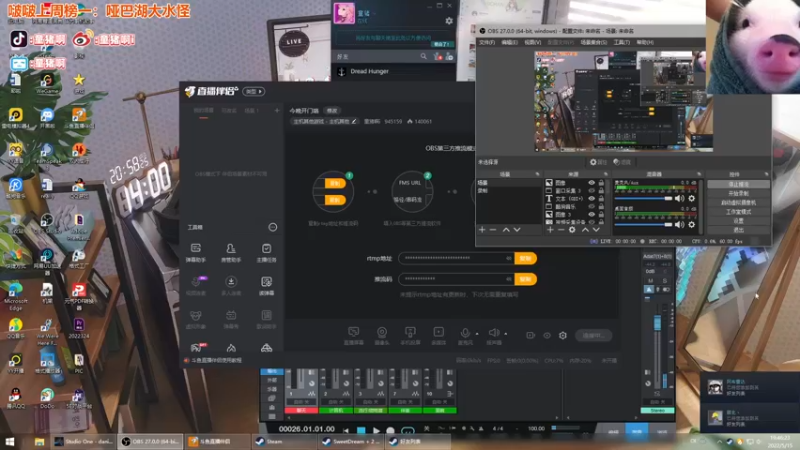Screen dimensions: 800x450
Task: Pop out the OBS controls dock
Action: coord(766,174)
